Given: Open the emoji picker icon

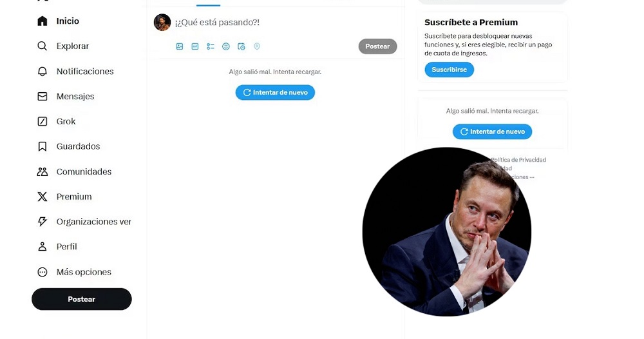Looking at the screenshot, I should coord(226,46).
